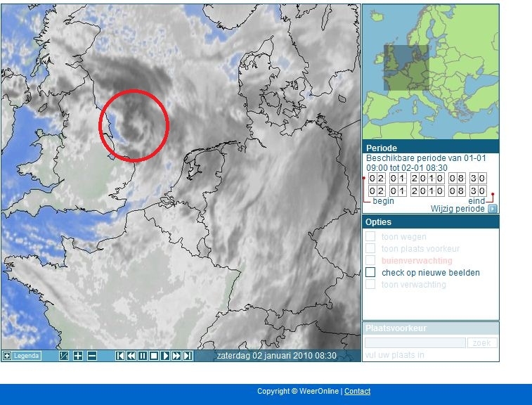The height and width of the screenshot is (405, 532).
Task: Click begin day field '02'
Action: [377, 178]
